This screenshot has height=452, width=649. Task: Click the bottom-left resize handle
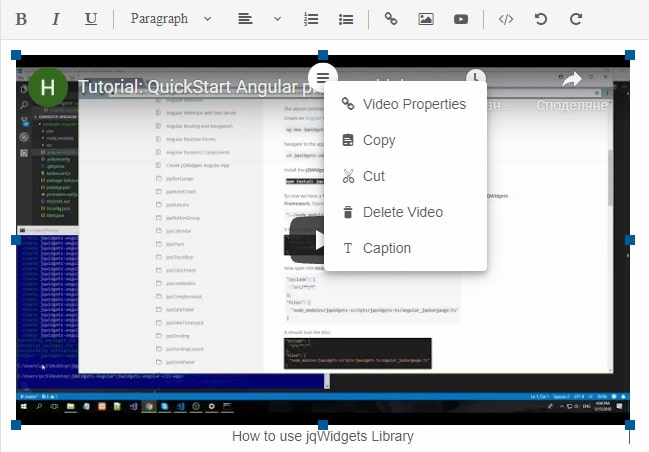(x=16, y=425)
